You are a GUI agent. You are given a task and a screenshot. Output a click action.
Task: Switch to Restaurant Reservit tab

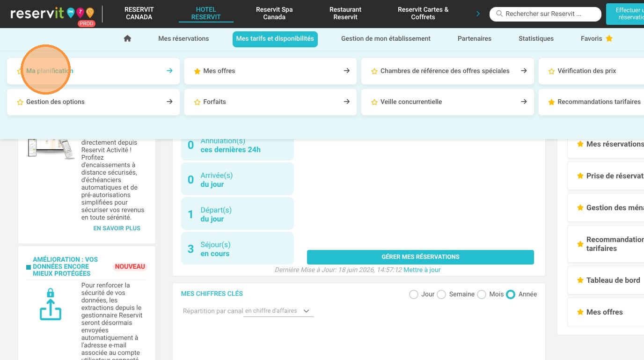coord(345,13)
